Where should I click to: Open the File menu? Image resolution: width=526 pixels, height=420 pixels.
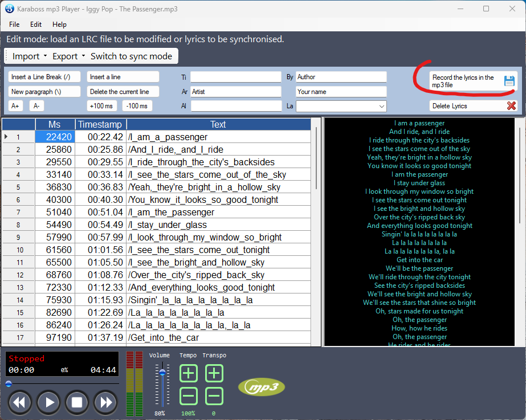click(14, 25)
